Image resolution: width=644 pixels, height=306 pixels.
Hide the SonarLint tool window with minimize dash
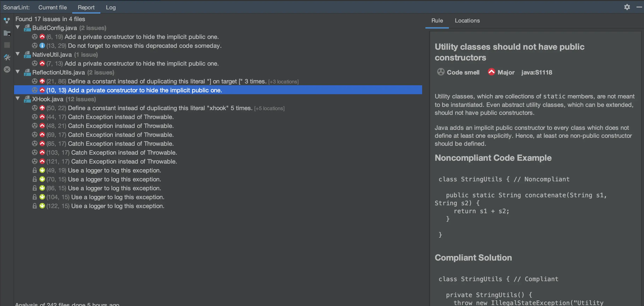point(639,7)
